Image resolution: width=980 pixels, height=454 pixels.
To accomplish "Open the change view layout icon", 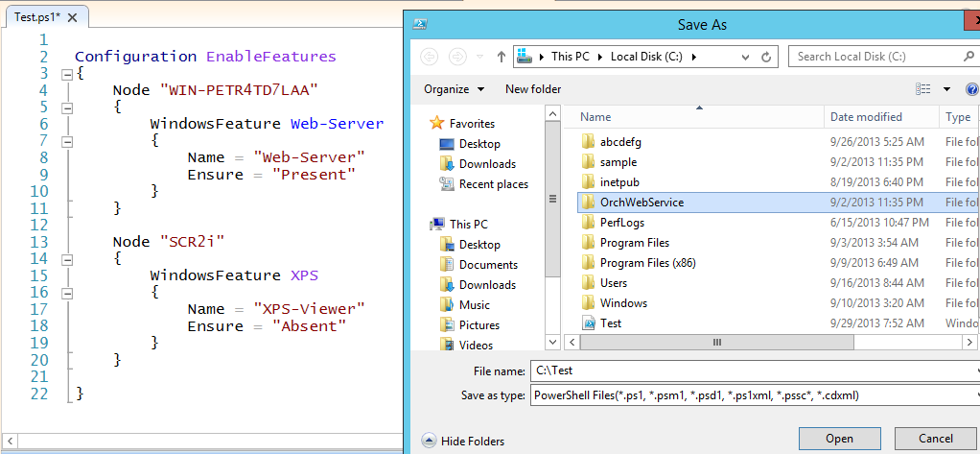I will pyautogui.click(x=923, y=89).
